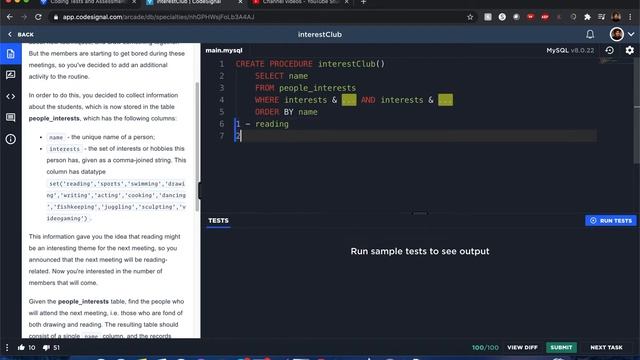Click the browser back arrow
This screenshot has width=640, height=360.
9,17
